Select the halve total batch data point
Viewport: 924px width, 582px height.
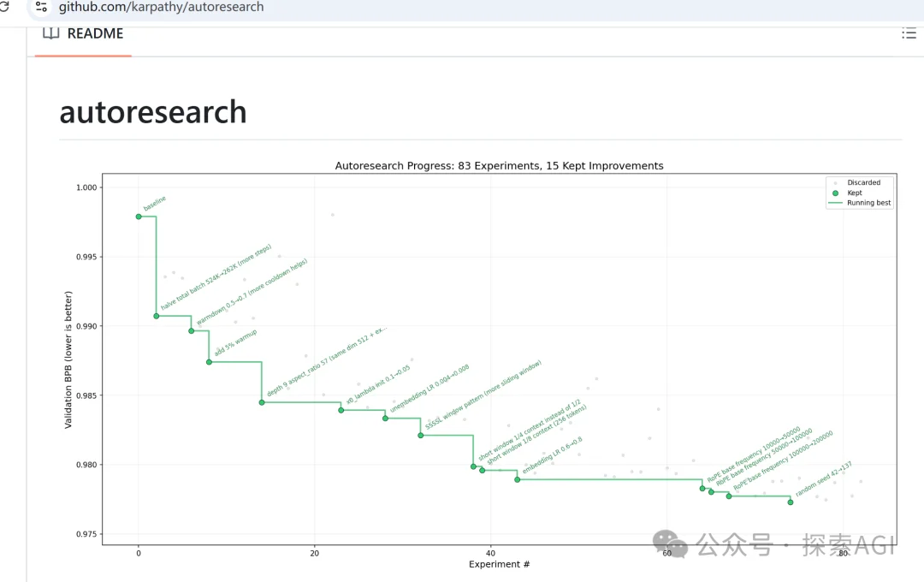click(157, 316)
